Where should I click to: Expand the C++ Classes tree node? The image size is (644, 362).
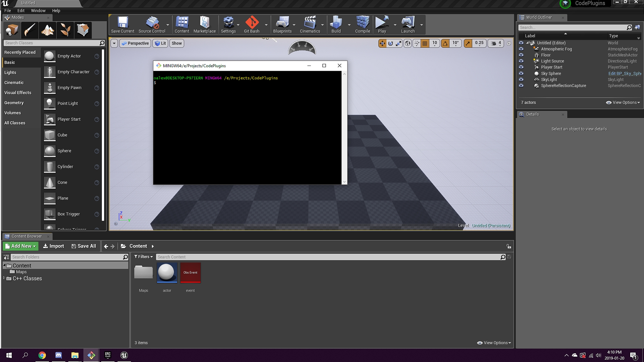click(4, 278)
